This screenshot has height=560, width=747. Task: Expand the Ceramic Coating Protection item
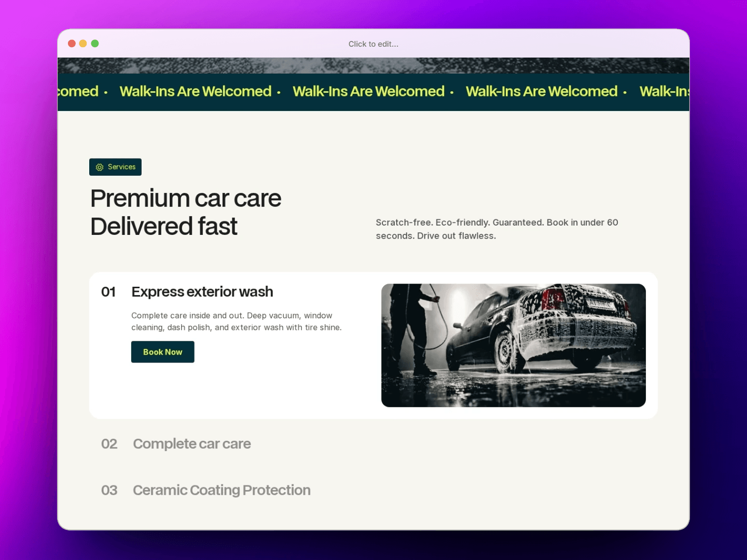click(x=222, y=490)
